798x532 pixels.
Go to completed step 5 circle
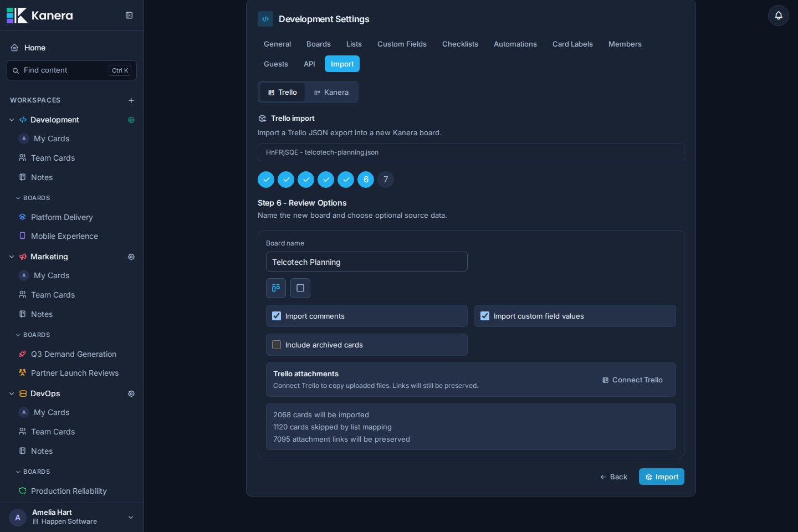point(346,180)
